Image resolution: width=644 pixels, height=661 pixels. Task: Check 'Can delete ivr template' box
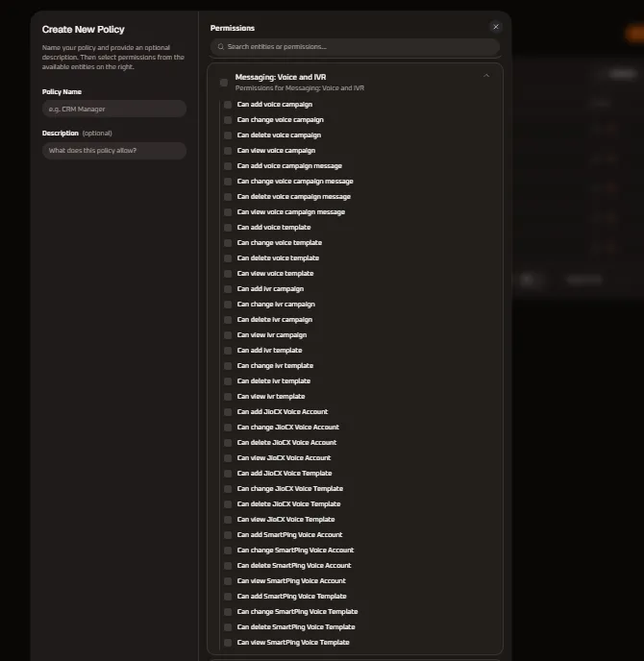pos(228,381)
